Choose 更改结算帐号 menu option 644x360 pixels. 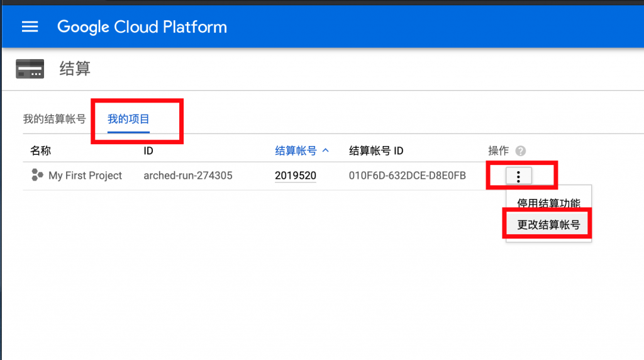point(548,225)
